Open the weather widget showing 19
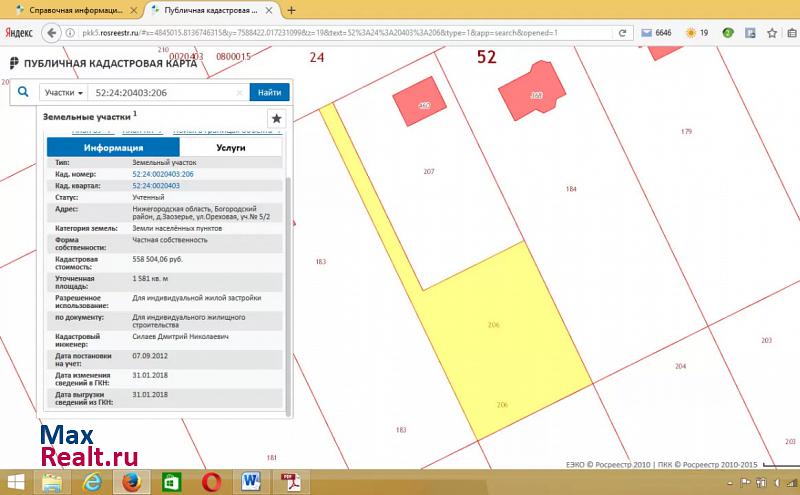 pos(696,33)
